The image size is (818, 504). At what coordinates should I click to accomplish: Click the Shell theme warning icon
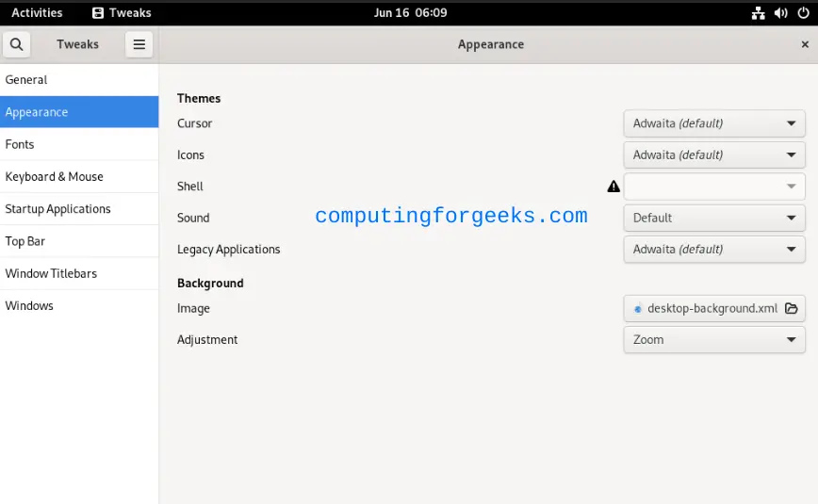[x=613, y=187]
